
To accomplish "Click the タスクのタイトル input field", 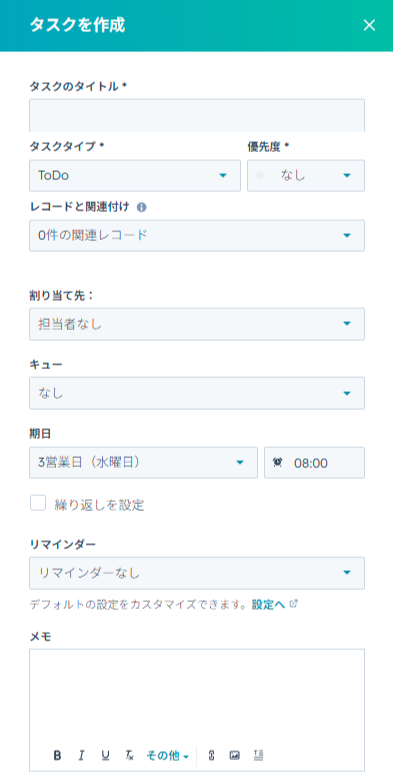I will [x=197, y=115].
